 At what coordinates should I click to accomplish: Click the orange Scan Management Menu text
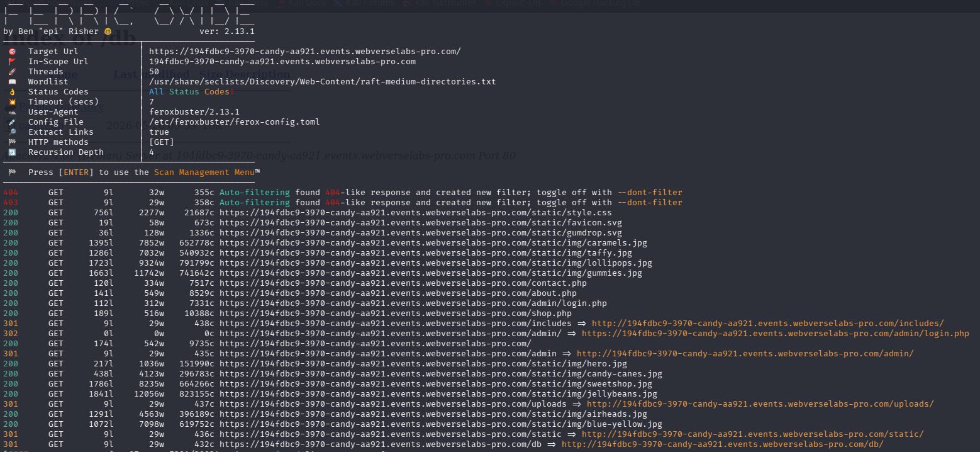pyautogui.click(x=204, y=172)
